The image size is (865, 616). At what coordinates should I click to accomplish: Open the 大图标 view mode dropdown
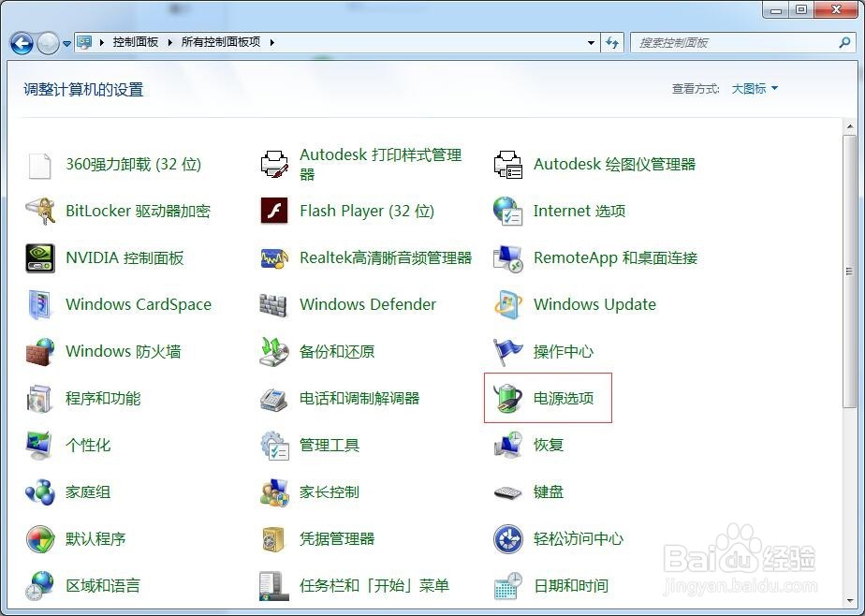click(755, 89)
